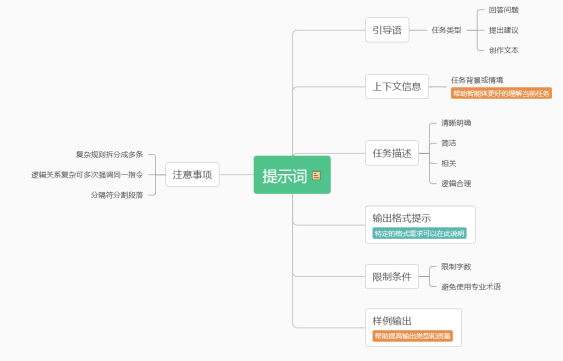Click the 任务类型 subtopic
This screenshot has height=361, width=563.
446,30
